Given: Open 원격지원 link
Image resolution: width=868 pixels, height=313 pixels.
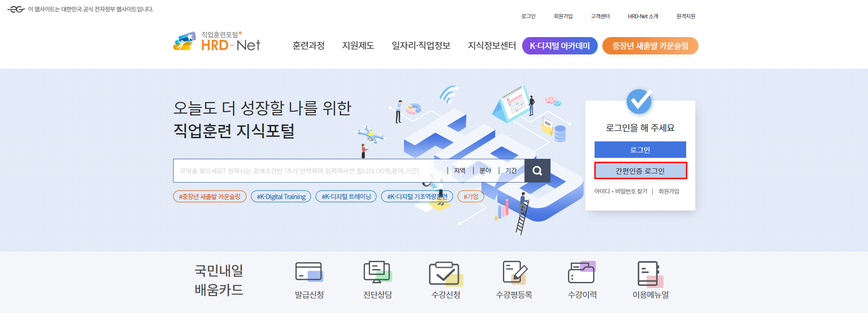Looking at the screenshot, I should (x=686, y=16).
